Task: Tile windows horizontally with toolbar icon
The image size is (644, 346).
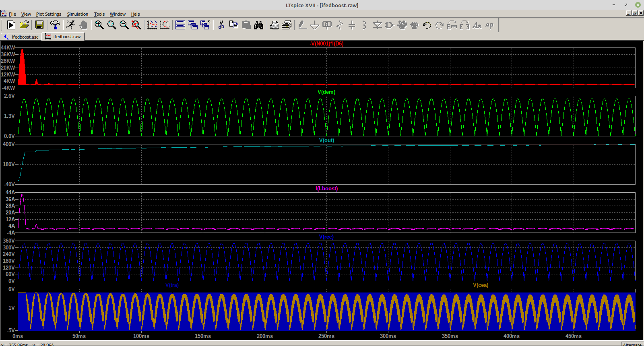Action: (180, 25)
